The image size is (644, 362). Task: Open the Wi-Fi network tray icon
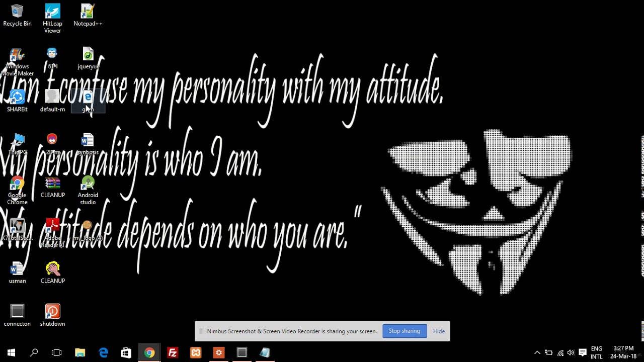pyautogui.click(x=560, y=352)
